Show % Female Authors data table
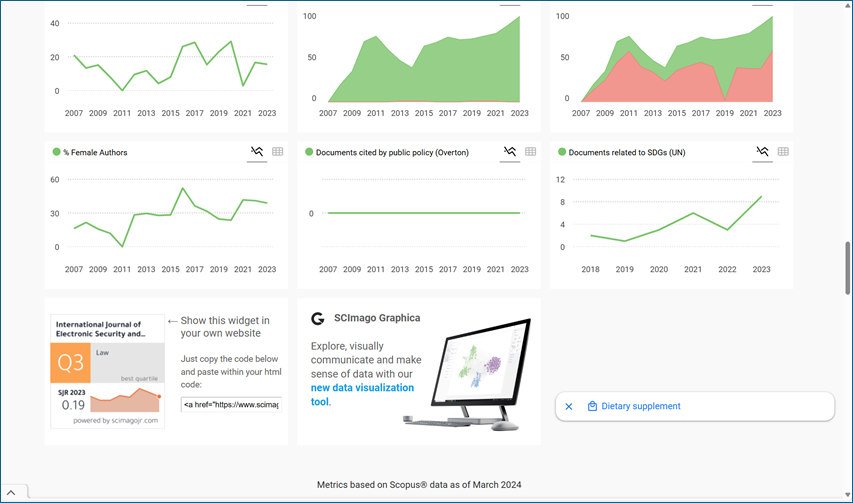Screen dimensions: 853x503 tap(278, 152)
